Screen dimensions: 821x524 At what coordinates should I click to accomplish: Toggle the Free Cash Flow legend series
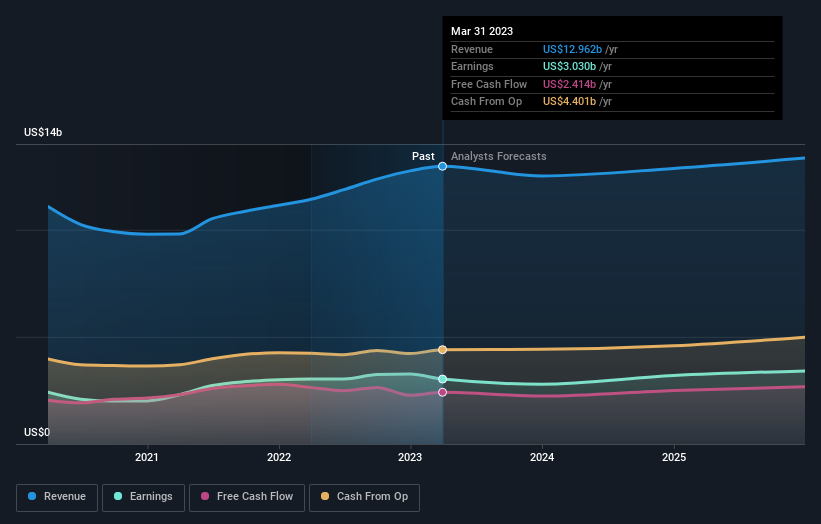tap(247, 497)
